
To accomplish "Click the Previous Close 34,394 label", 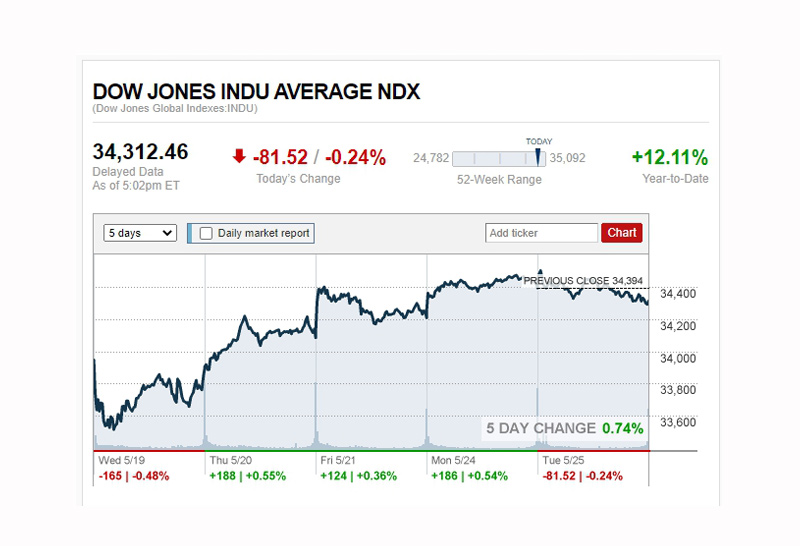I will point(585,281).
